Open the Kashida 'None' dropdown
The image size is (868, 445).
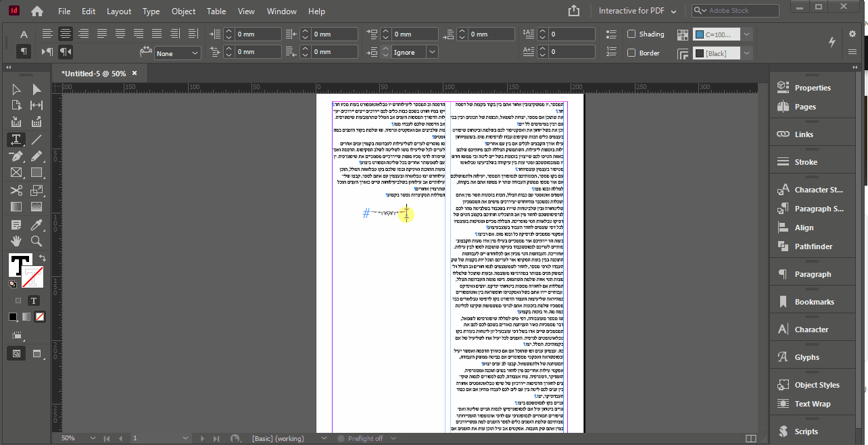178,53
